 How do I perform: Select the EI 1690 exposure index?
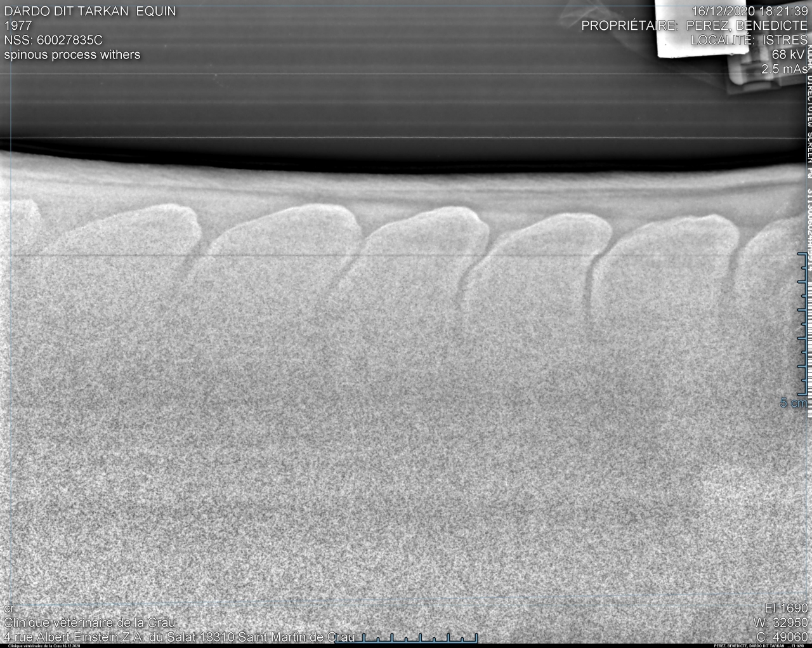tap(786, 608)
